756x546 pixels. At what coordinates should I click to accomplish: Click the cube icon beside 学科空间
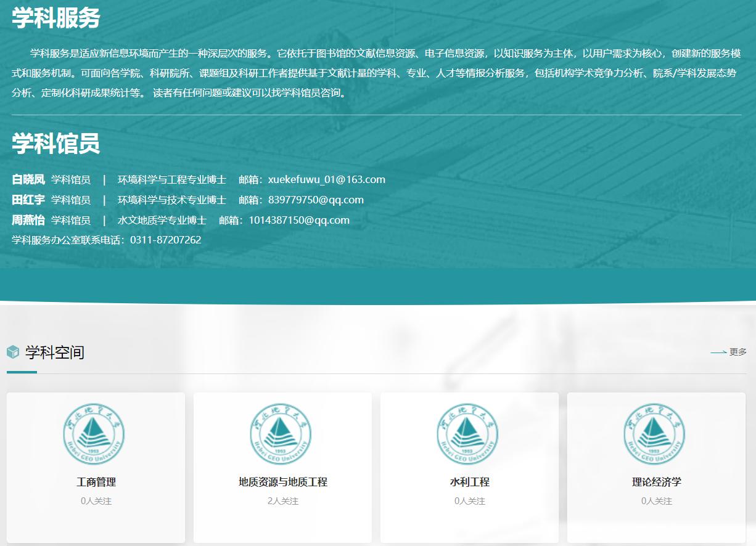click(x=13, y=352)
